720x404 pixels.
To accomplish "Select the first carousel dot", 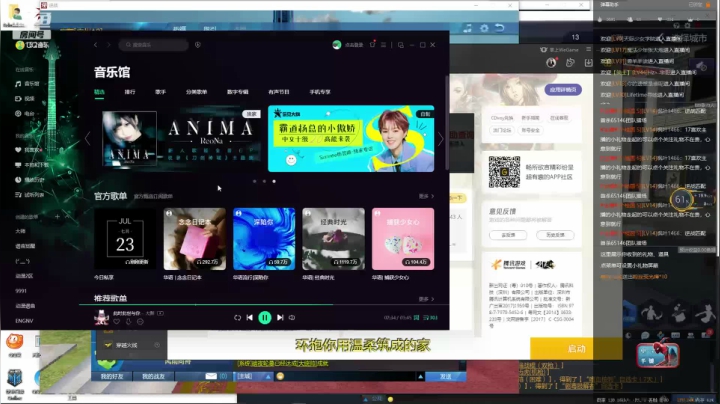I will (x=255, y=181).
